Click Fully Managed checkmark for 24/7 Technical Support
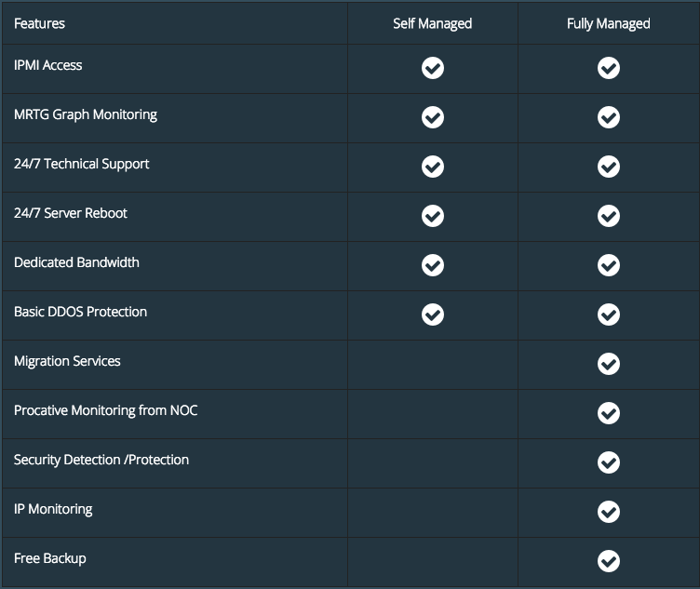This screenshot has width=700, height=589. coord(609,167)
